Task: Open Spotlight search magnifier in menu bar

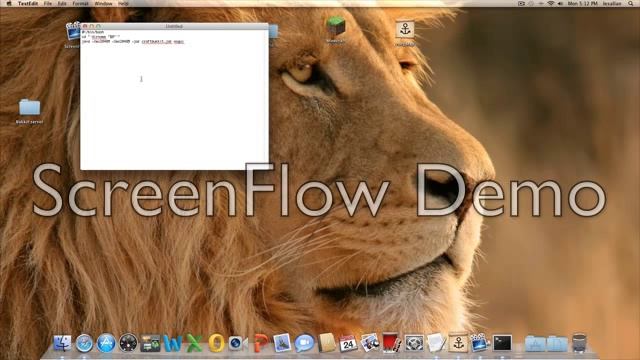Action: (632, 3)
